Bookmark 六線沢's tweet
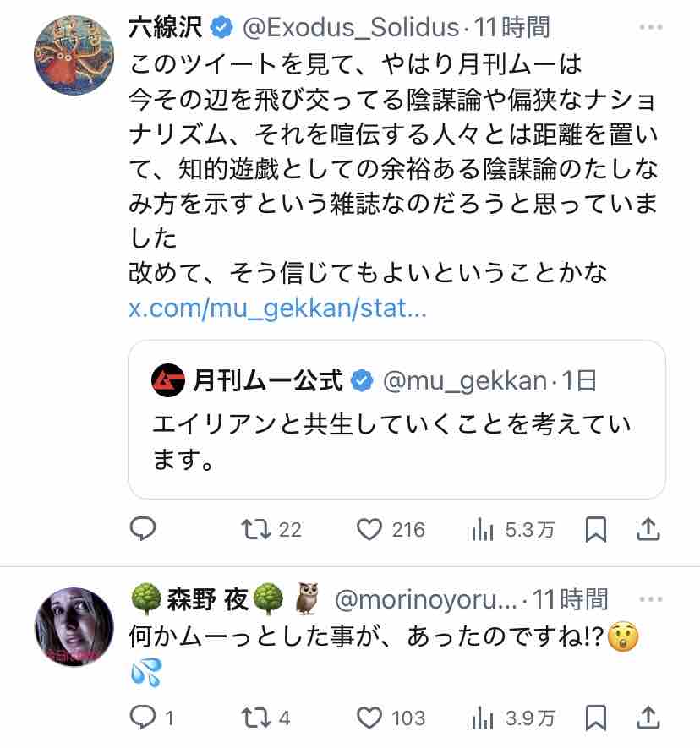Image resolution: width=700 pixels, height=748 pixels. 596,529
